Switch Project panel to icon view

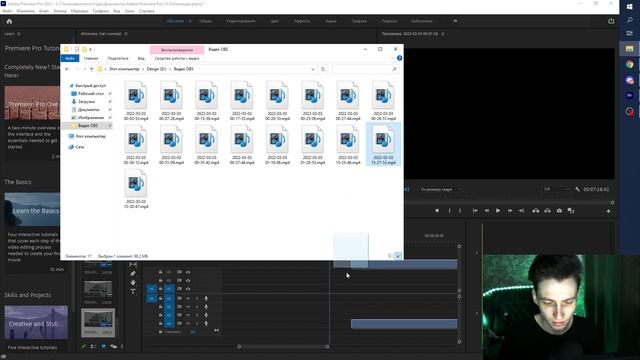tap(104, 346)
